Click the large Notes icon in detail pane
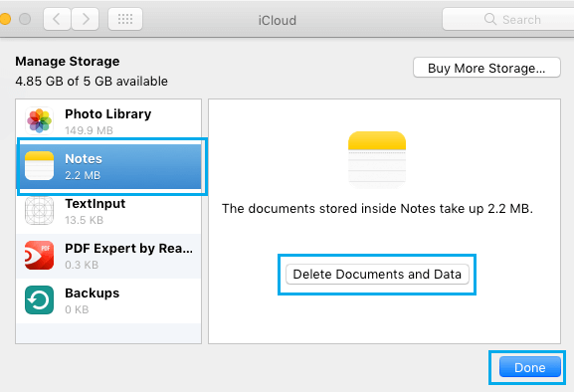The height and width of the screenshot is (392, 574). [377, 160]
